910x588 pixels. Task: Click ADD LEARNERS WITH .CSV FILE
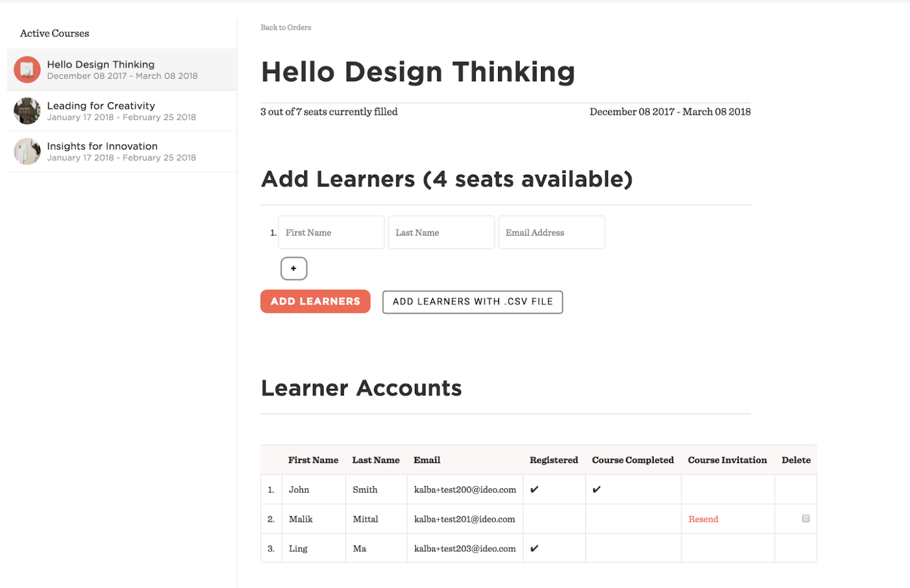pos(472,302)
